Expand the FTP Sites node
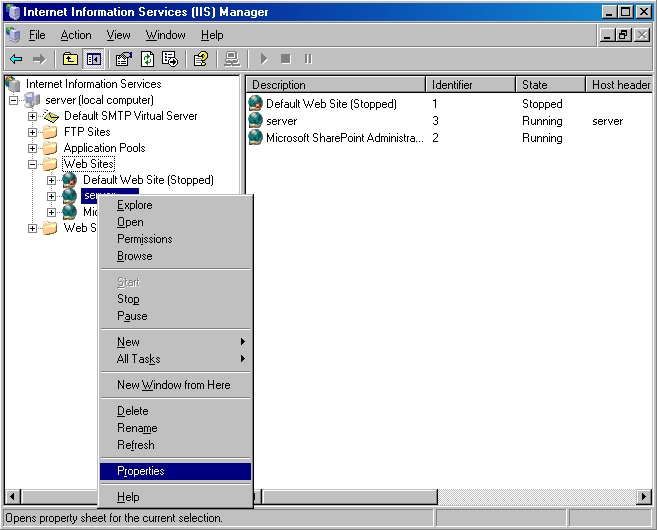The image size is (657, 530). pos(32,132)
